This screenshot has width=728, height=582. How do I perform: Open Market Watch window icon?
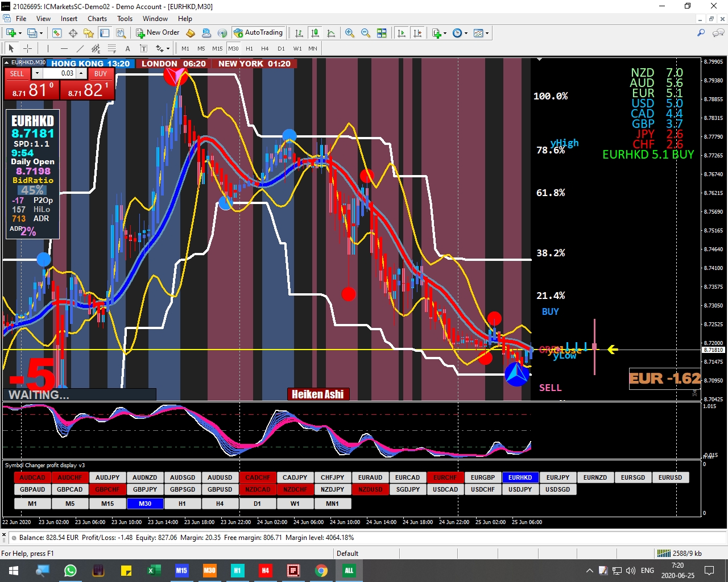click(56, 33)
